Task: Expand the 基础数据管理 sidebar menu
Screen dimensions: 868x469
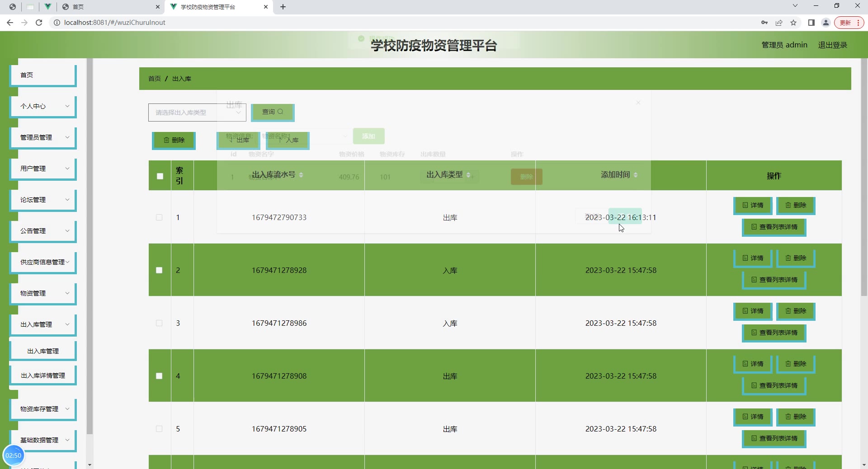Action: (43, 441)
